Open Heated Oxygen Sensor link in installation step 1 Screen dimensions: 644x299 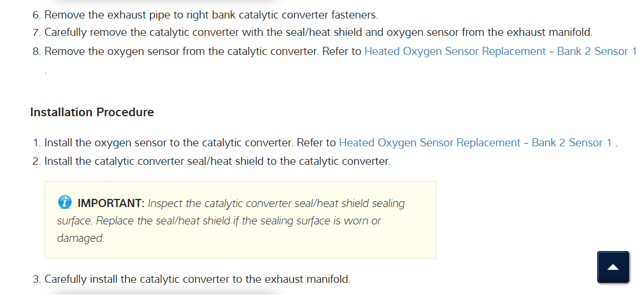[474, 143]
